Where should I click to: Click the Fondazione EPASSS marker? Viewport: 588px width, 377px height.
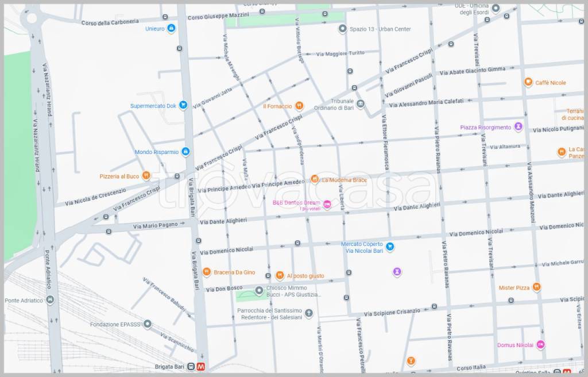pyautogui.click(x=148, y=324)
